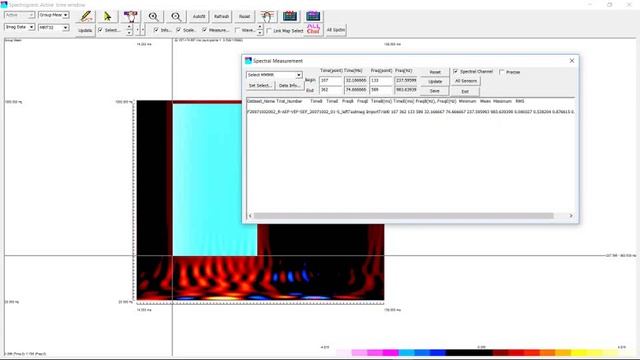Open the second grid panel icon with purple bar
Viewport: 640px width, 360px height.
click(313, 16)
